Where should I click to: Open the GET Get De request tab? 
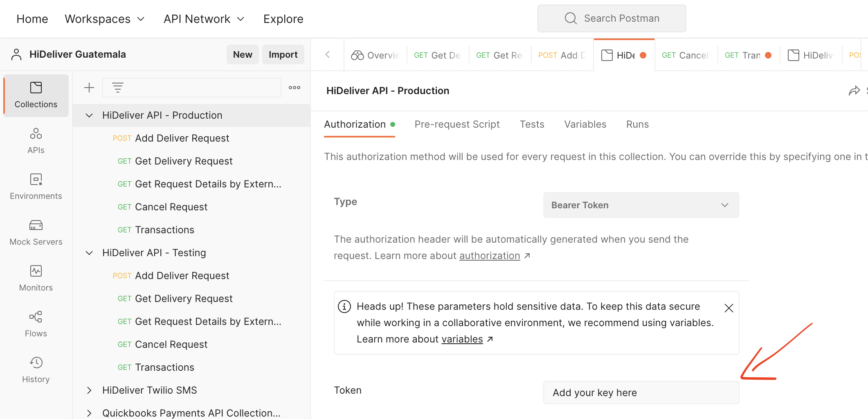(438, 55)
